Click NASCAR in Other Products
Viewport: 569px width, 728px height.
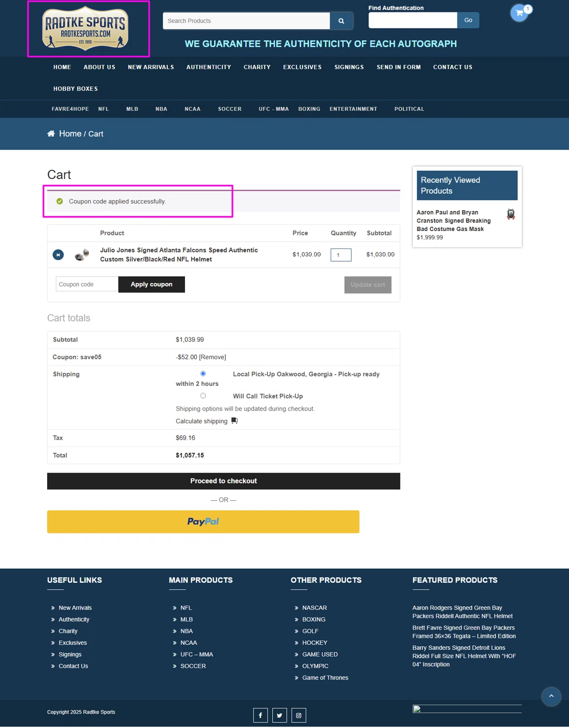click(x=315, y=608)
